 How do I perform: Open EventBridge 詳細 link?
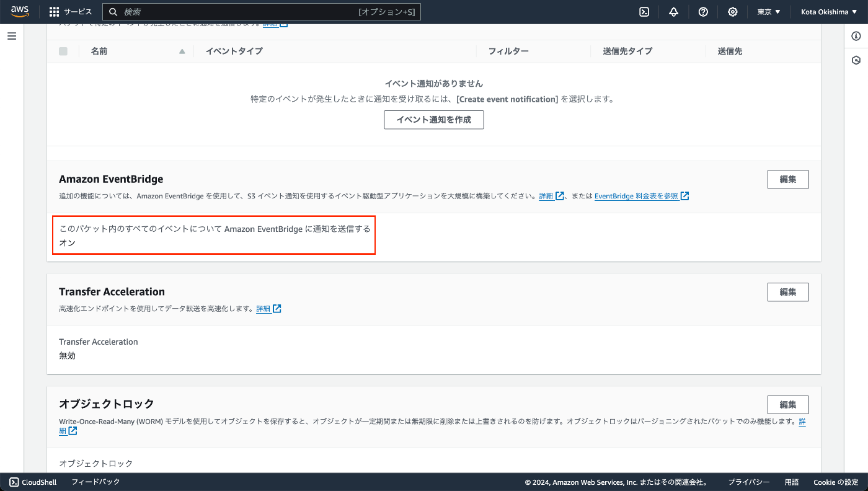[546, 196]
